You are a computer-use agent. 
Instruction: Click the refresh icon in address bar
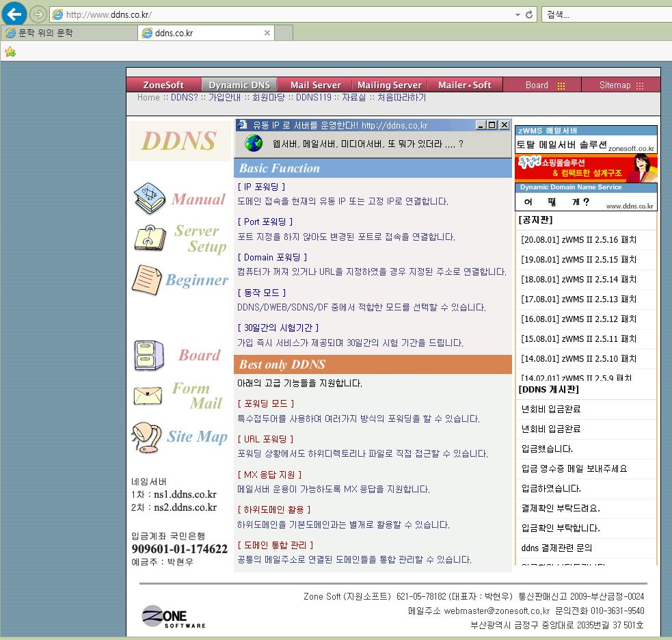click(x=529, y=14)
